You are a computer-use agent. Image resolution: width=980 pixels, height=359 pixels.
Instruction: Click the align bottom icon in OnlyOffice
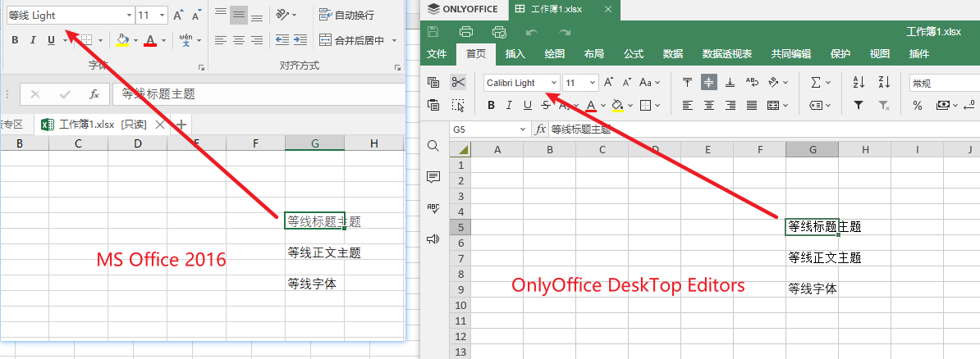pos(730,83)
